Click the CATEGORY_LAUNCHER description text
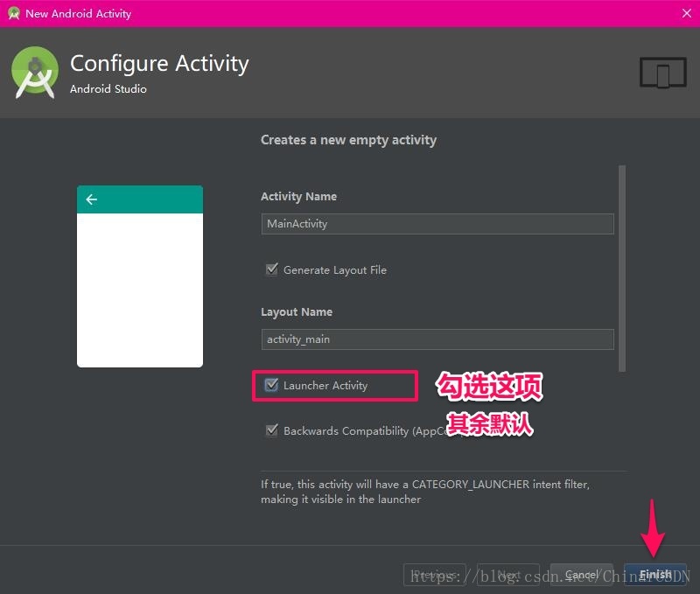The height and width of the screenshot is (594, 700). coord(425,492)
